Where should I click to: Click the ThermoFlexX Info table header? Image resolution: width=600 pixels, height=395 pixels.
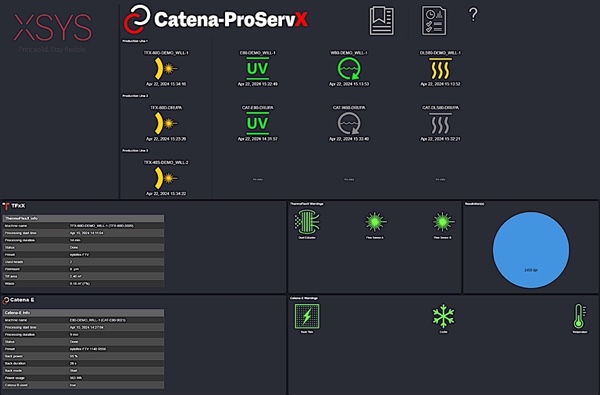point(83,218)
